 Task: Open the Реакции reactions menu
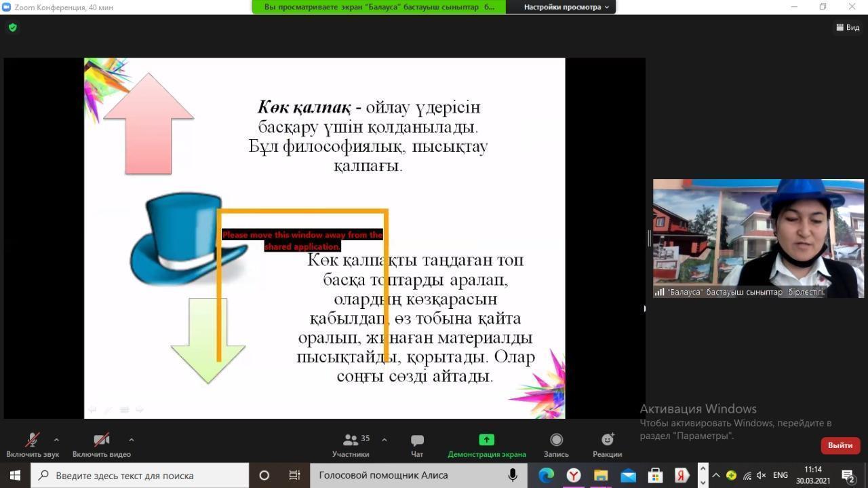(607, 440)
